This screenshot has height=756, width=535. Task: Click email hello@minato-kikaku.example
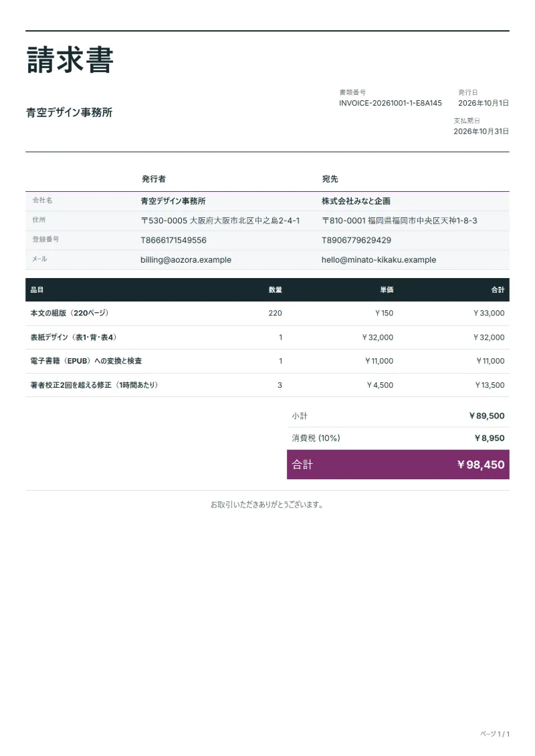pos(379,260)
